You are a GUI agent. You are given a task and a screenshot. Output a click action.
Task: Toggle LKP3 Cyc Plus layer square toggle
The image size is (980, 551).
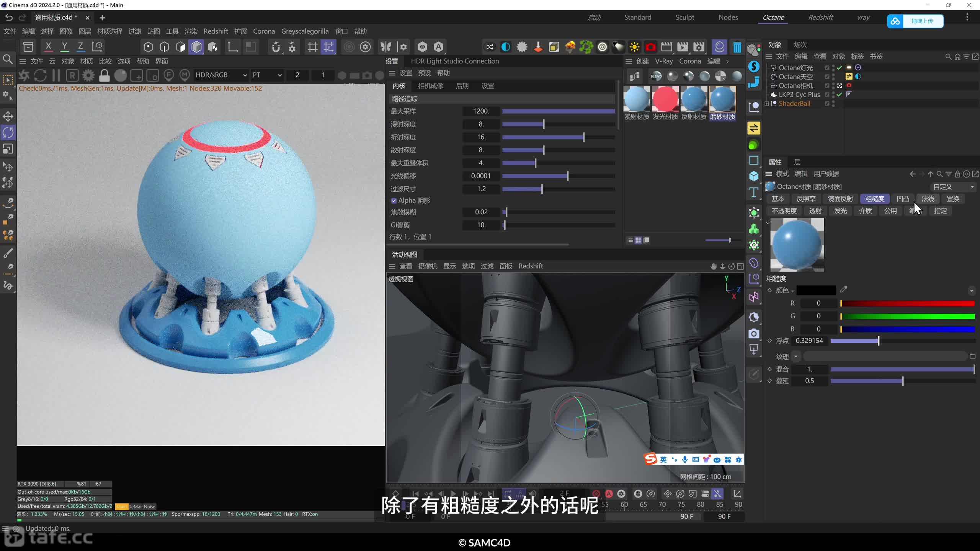pos(827,95)
